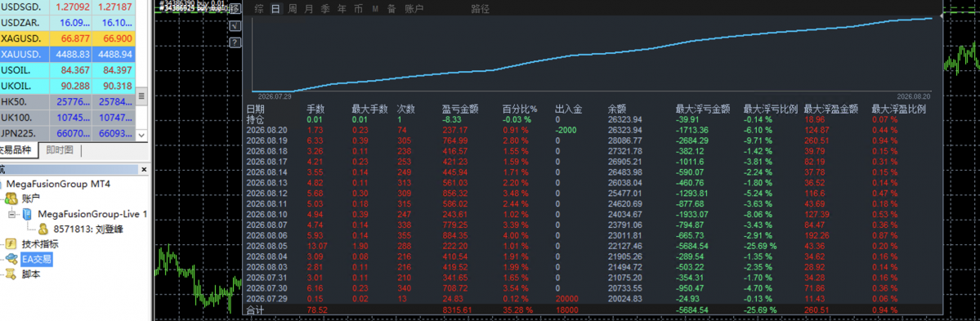Select the EA交易 tree item label
The width and height of the screenshot is (980, 321).
[x=37, y=259]
